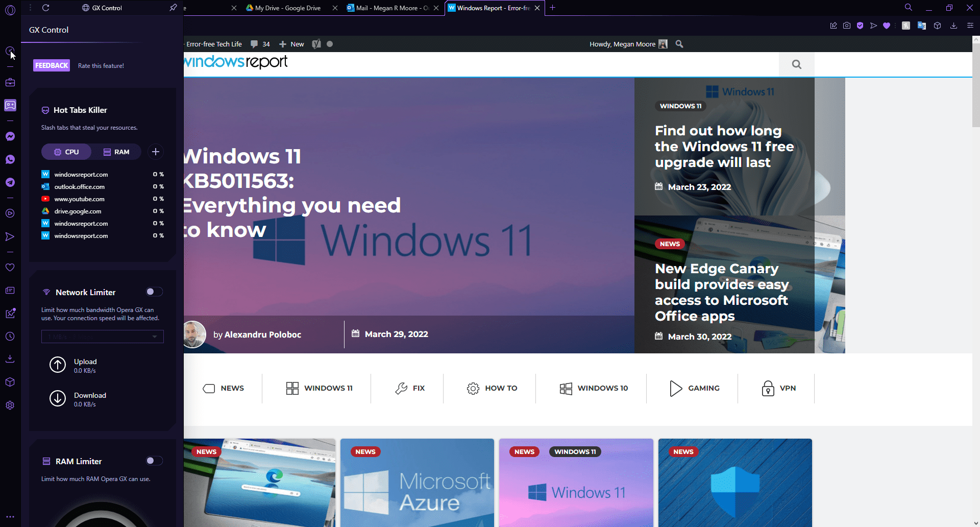Screen dimensions: 980x527
Task: Click the page vertical scrollbar thumb
Action: [x=976, y=84]
